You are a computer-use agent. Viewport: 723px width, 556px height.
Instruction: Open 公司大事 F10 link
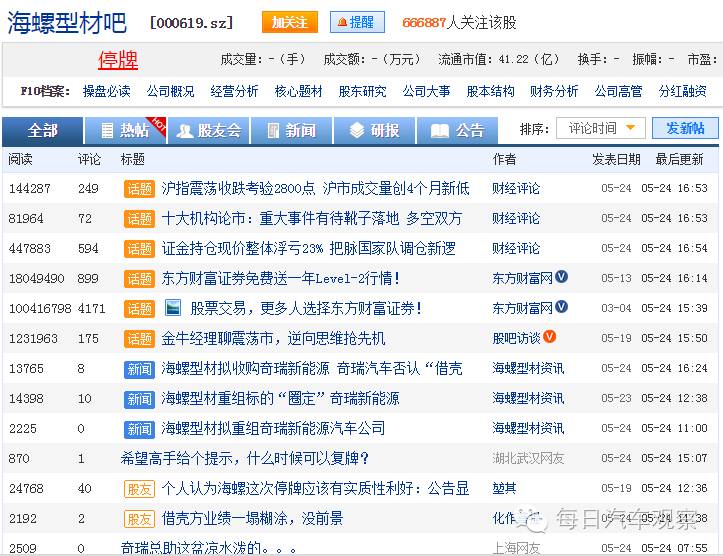tap(427, 91)
